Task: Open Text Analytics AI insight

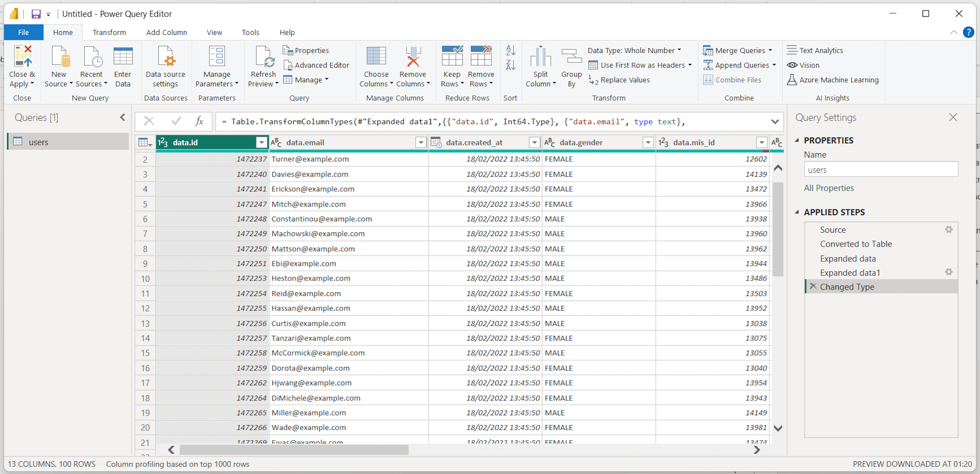Action: pos(815,50)
